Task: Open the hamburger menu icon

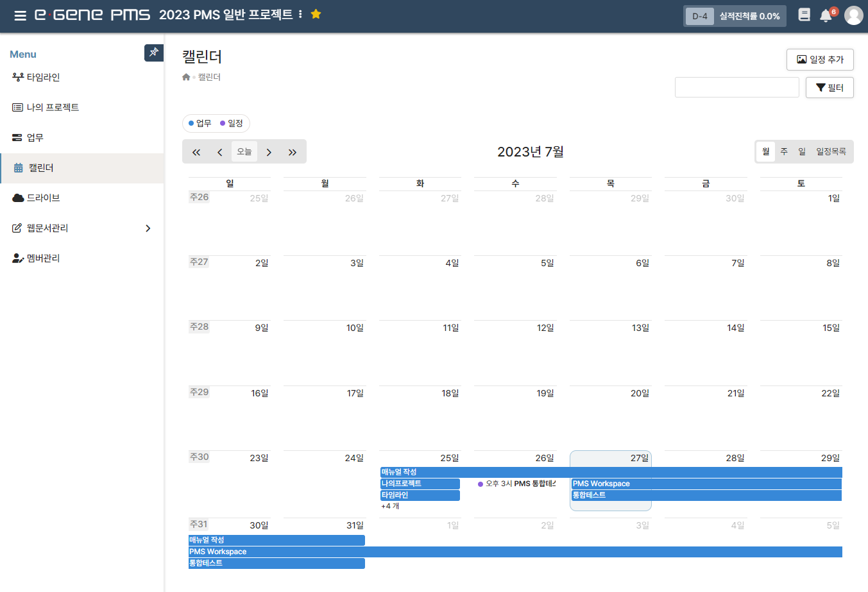Action: pos(20,15)
